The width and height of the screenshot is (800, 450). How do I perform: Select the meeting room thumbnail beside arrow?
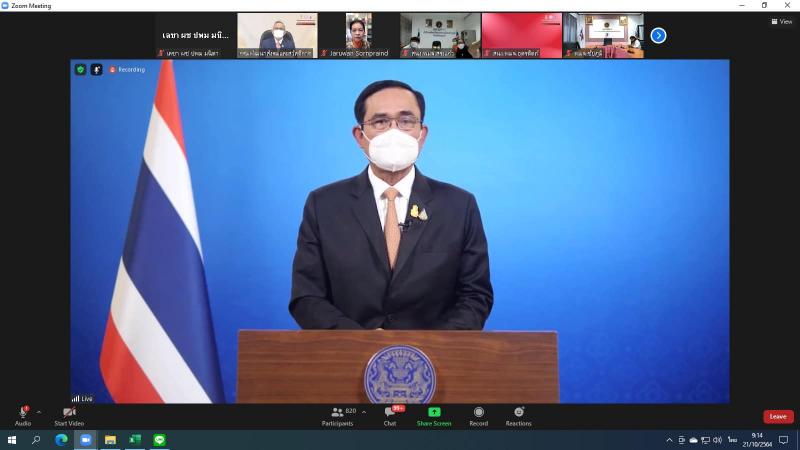pos(604,35)
